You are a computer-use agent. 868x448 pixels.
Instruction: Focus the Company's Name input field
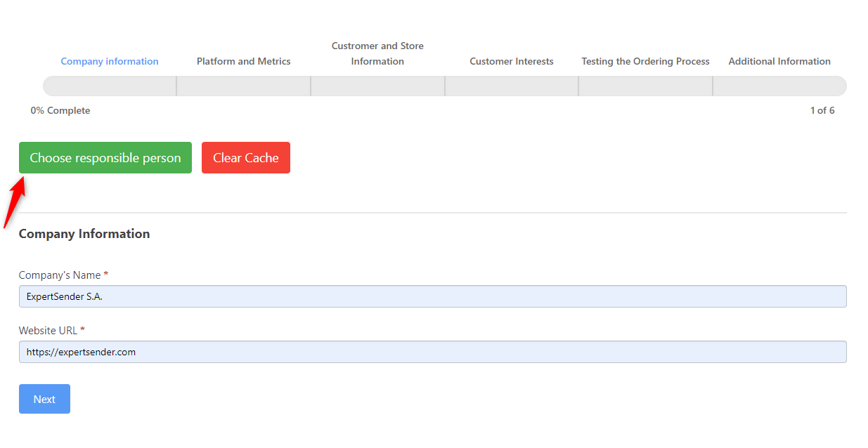click(x=432, y=296)
